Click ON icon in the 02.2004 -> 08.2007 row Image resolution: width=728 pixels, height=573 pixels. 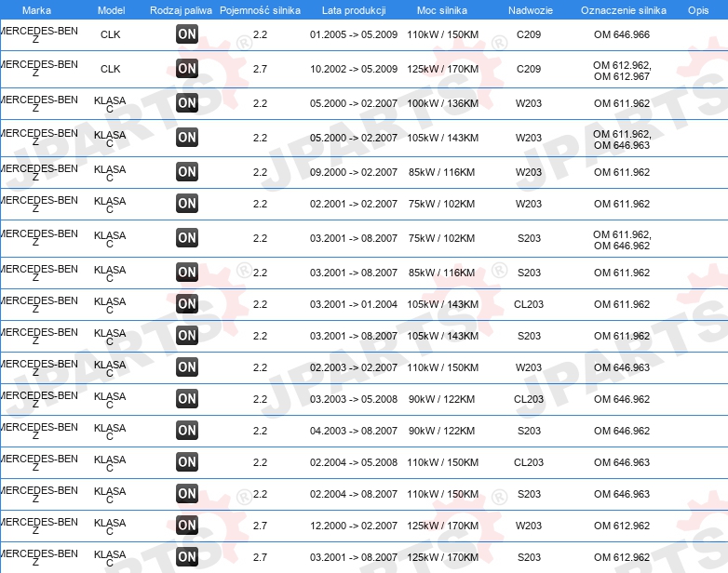click(187, 493)
